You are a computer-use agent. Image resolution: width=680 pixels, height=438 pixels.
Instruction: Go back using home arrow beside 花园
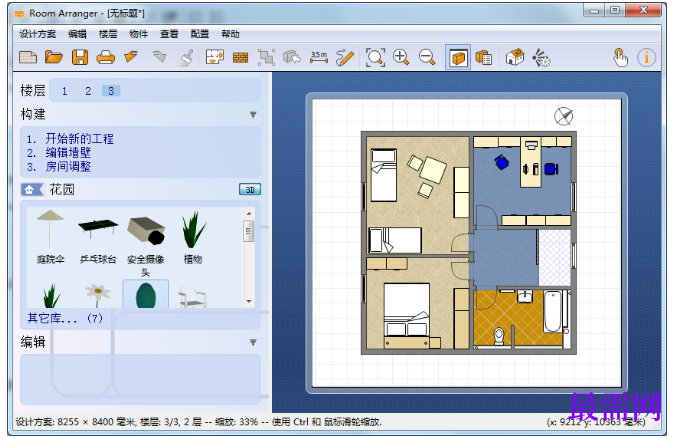click(x=31, y=190)
